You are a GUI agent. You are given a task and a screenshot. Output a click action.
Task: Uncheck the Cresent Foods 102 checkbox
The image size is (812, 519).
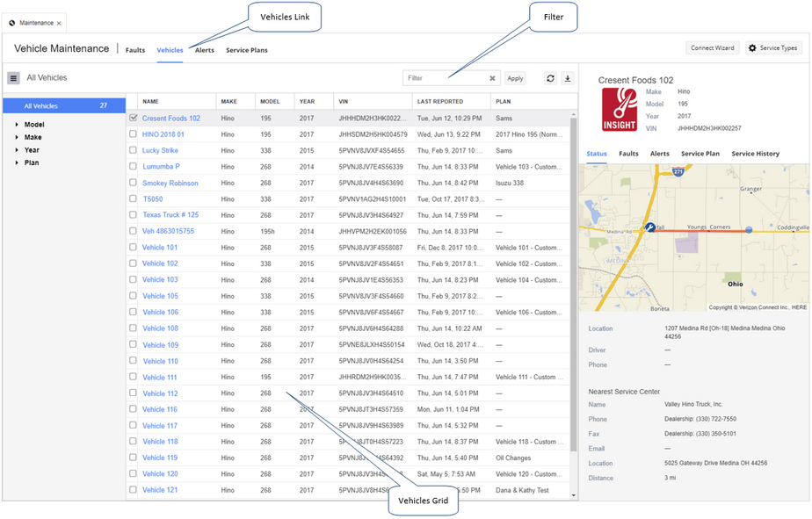coord(133,118)
